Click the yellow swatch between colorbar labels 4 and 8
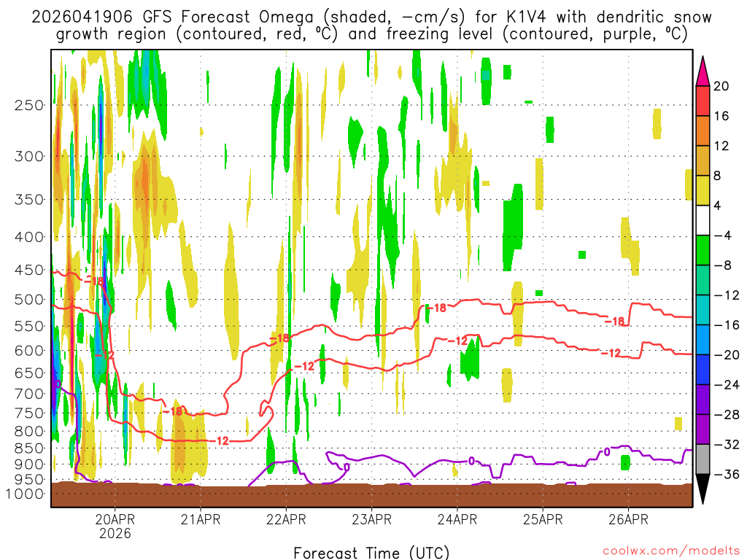Viewport: 747px width, 560px height. (x=703, y=190)
